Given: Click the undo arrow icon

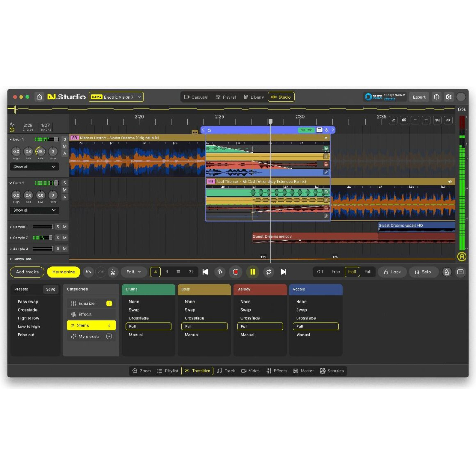Looking at the screenshot, I should 89,272.
